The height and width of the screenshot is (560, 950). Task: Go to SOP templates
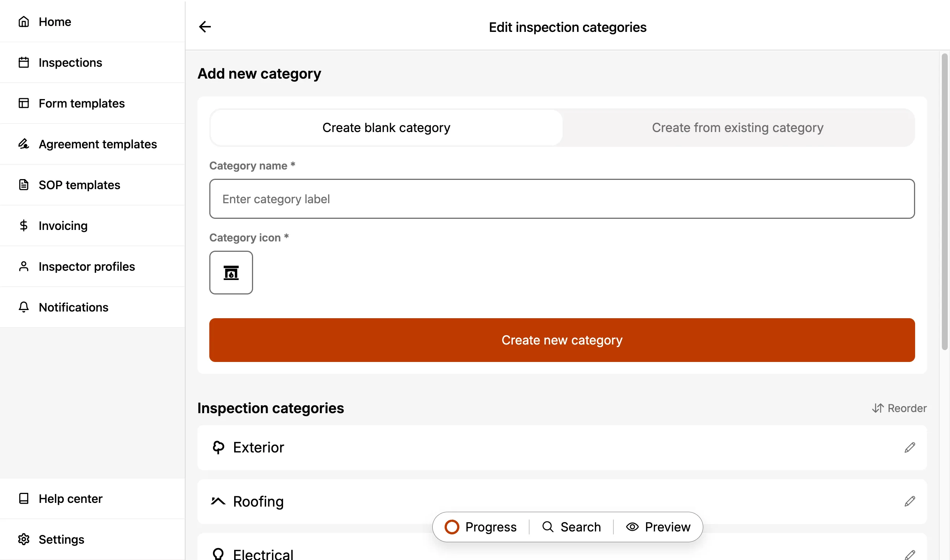pyautogui.click(x=92, y=185)
